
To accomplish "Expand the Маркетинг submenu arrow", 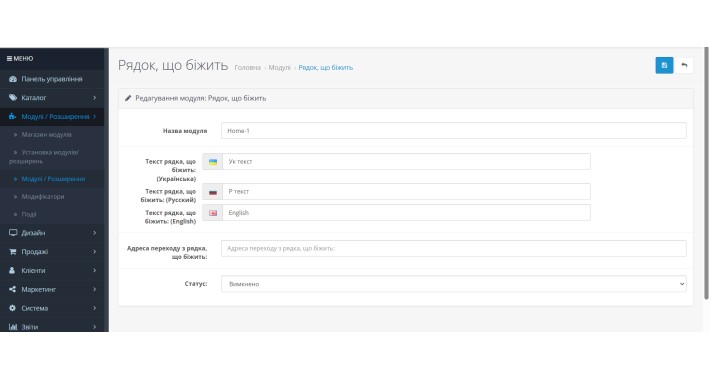I will (x=95, y=289).
